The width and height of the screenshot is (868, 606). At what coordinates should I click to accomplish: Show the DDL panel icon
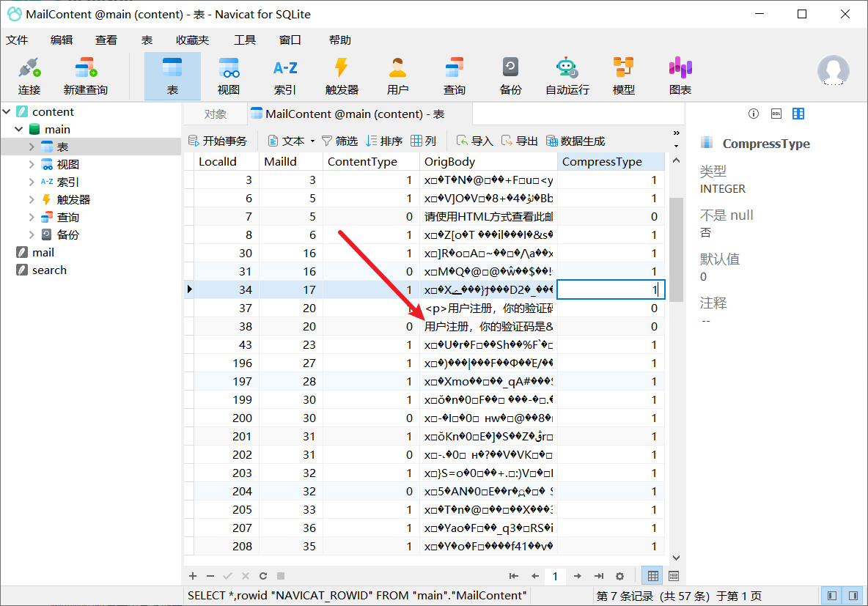tap(776, 114)
